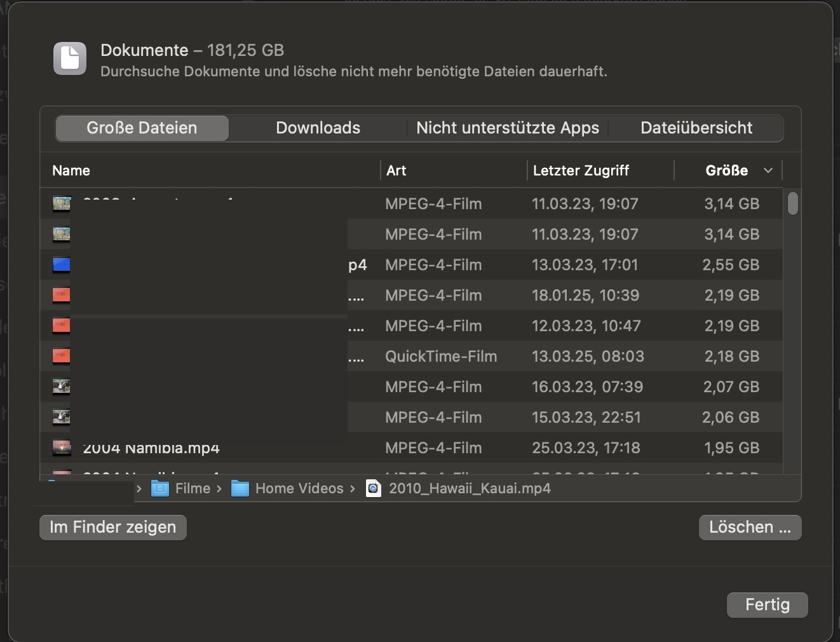Click the red thumbnail of the QuickTime-Film row
The height and width of the screenshot is (642, 840).
pos(62,356)
